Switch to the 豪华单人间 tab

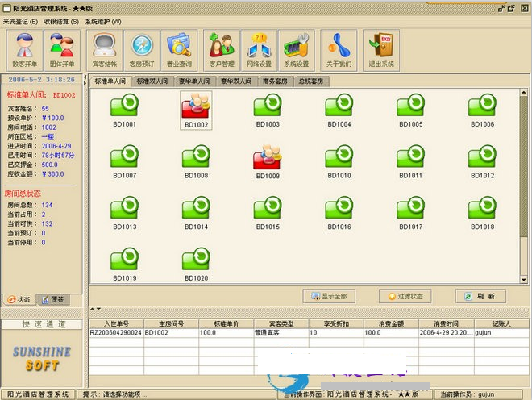point(194,81)
